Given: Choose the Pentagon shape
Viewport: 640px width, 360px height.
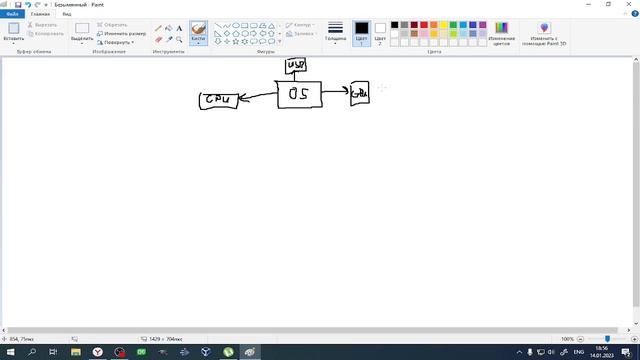Looking at the screenshot, I should click(x=236, y=33).
